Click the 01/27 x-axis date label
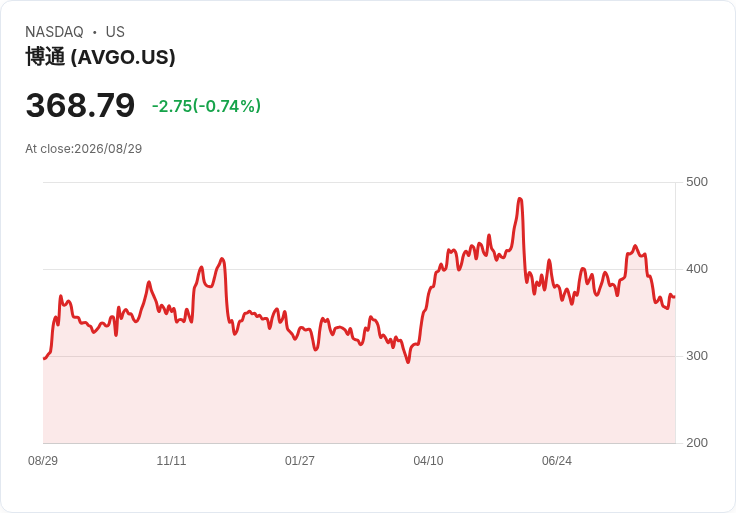 (x=299, y=461)
